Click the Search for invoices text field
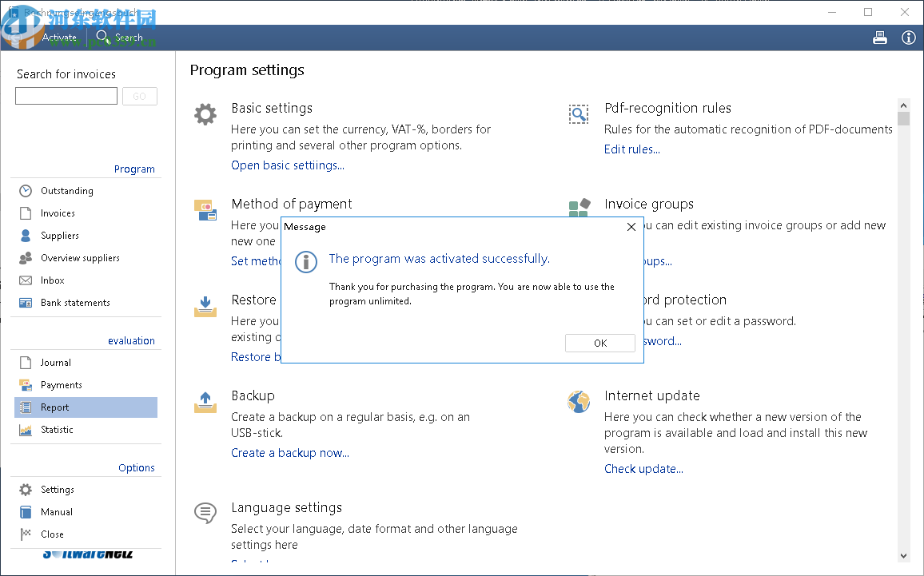Viewport: 924px width, 576px height. 66,97
